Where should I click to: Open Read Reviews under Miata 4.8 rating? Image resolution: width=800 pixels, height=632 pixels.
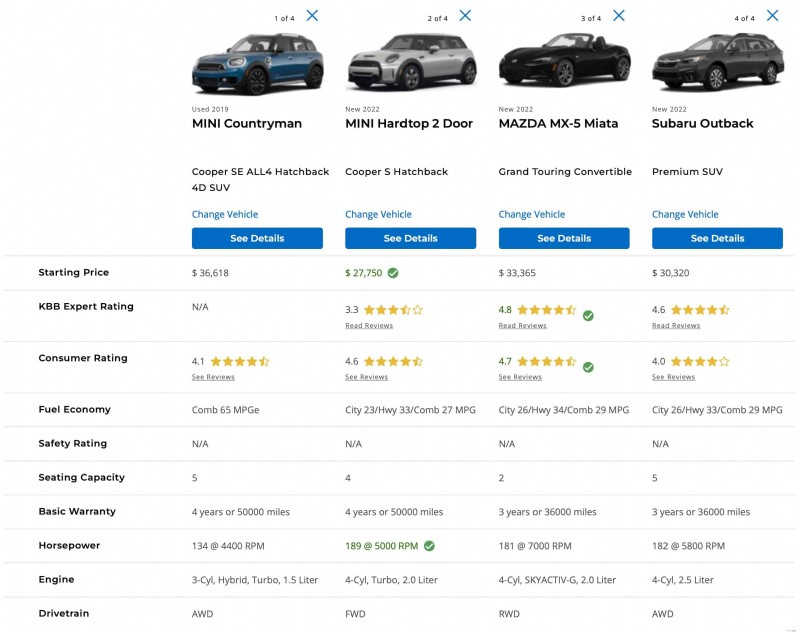pos(522,325)
